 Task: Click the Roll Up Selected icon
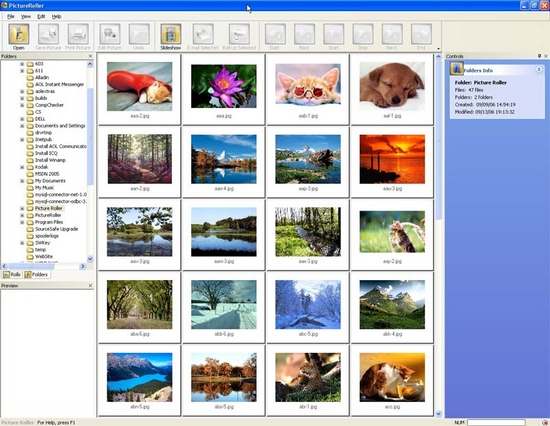[x=239, y=34]
